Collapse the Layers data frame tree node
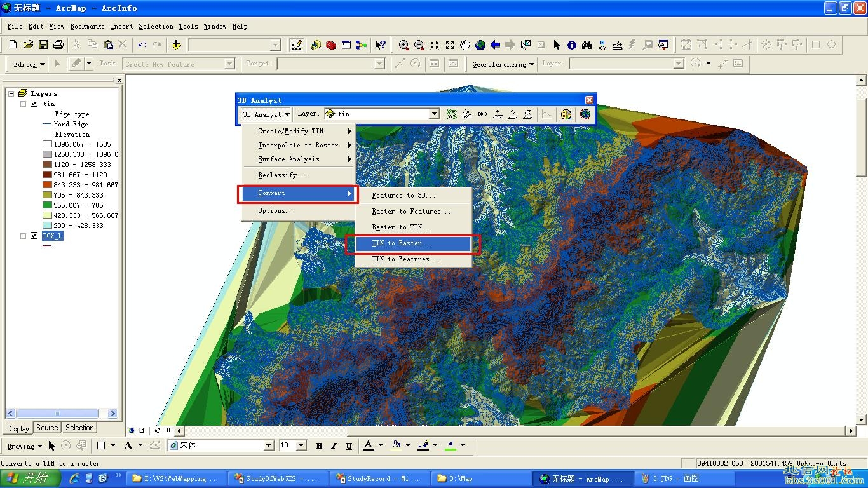The image size is (868, 488). coord(11,93)
